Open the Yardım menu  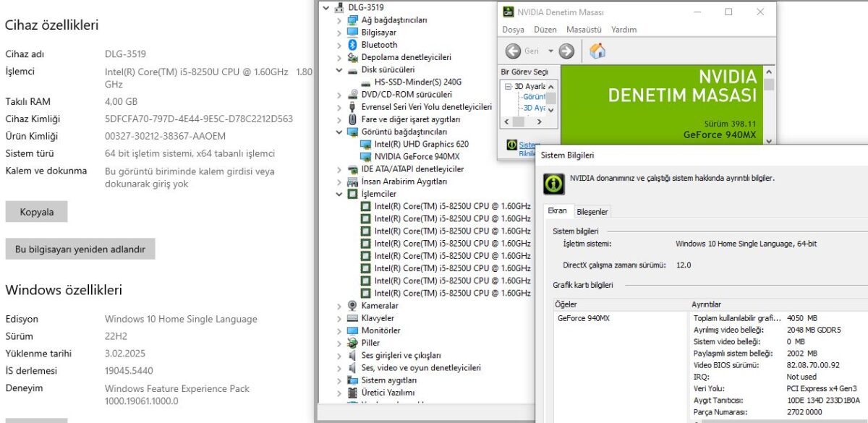pyautogui.click(x=624, y=30)
